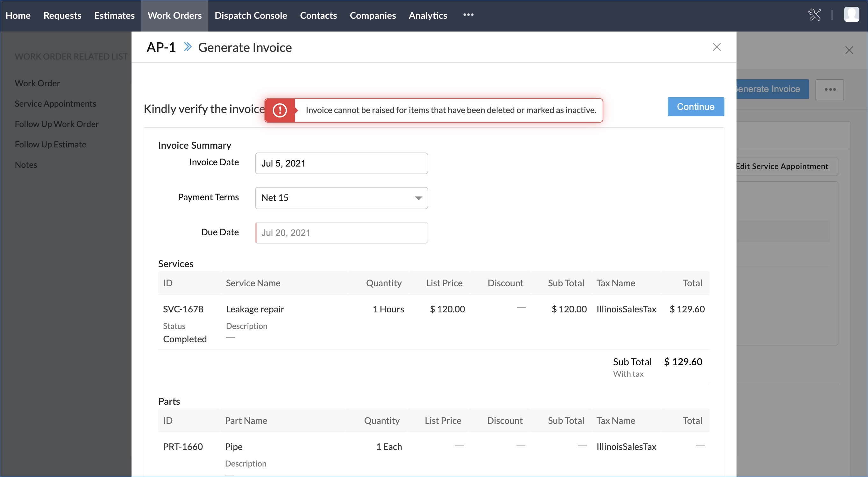Click the AP-1 breadcrumb arrow icon

[188, 47]
